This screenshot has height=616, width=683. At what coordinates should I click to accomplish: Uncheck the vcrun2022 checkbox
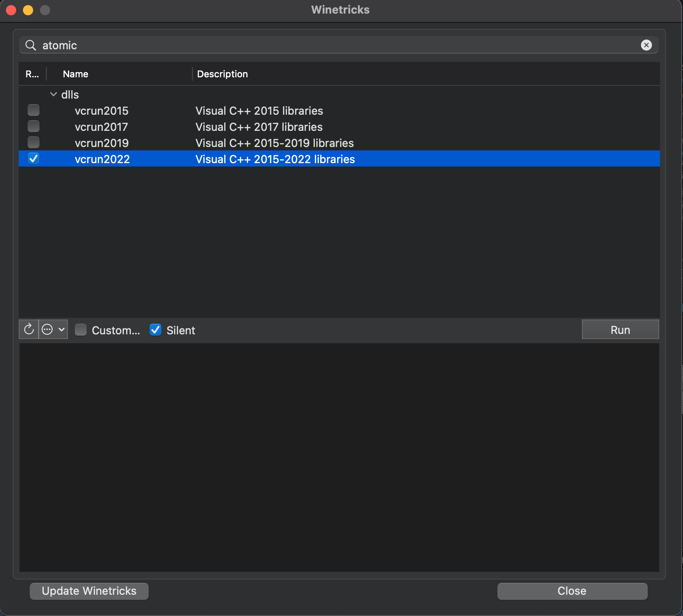click(34, 159)
